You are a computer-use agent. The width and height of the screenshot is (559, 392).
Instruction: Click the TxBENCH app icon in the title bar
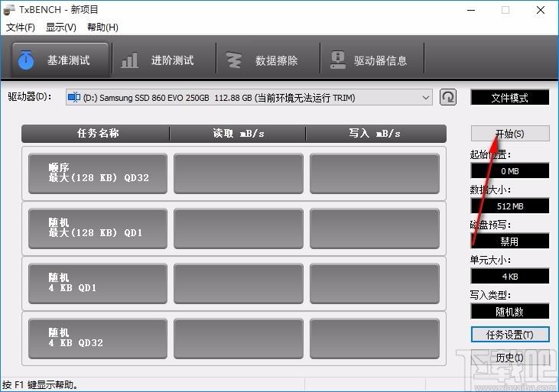tap(9, 10)
